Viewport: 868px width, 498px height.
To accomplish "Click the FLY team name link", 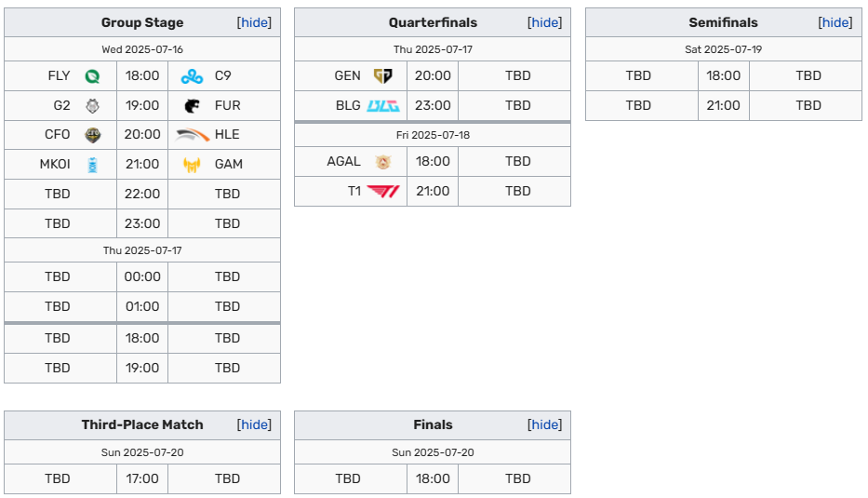I will tap(59, 76).
